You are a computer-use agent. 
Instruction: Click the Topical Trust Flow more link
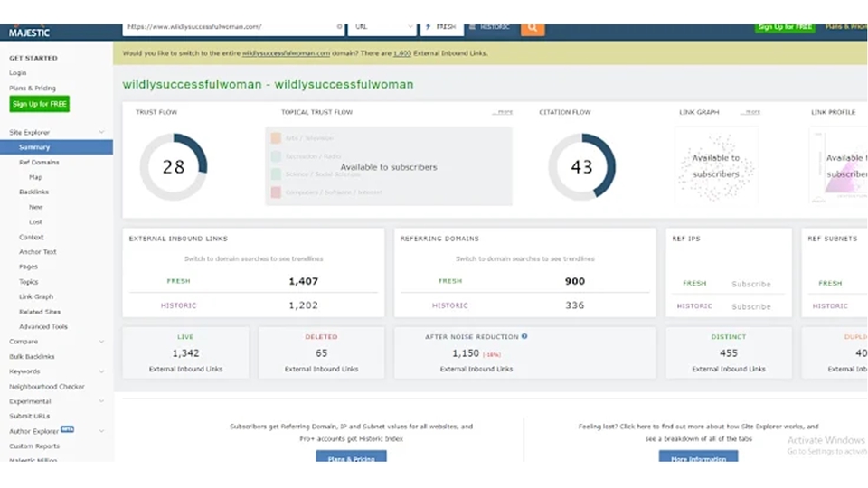503,112
